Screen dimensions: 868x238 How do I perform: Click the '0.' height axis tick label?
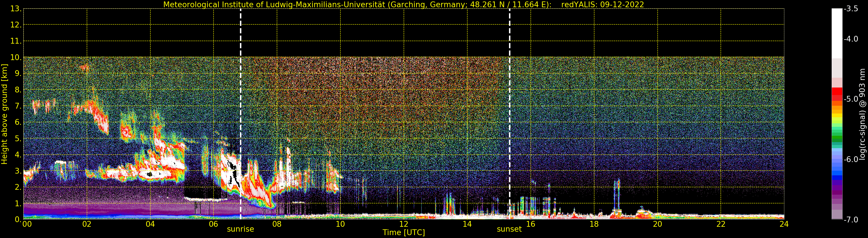[x=18, y=220]
